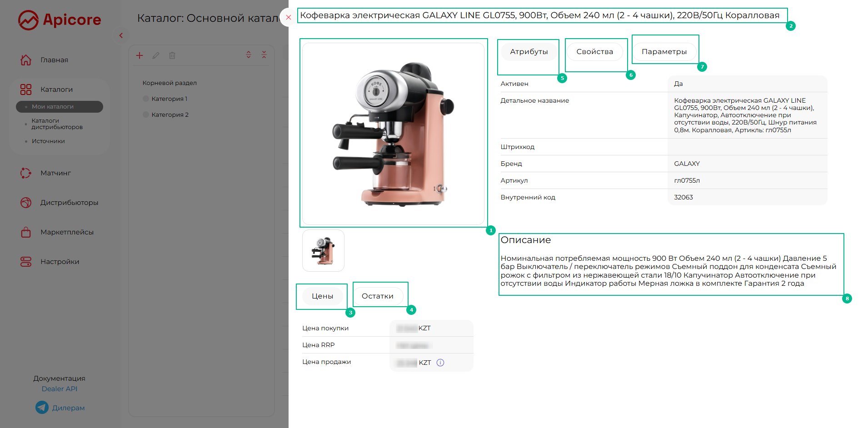
Task: Click the Цена покупки value in KZT
Action: (x=414, y=328)
